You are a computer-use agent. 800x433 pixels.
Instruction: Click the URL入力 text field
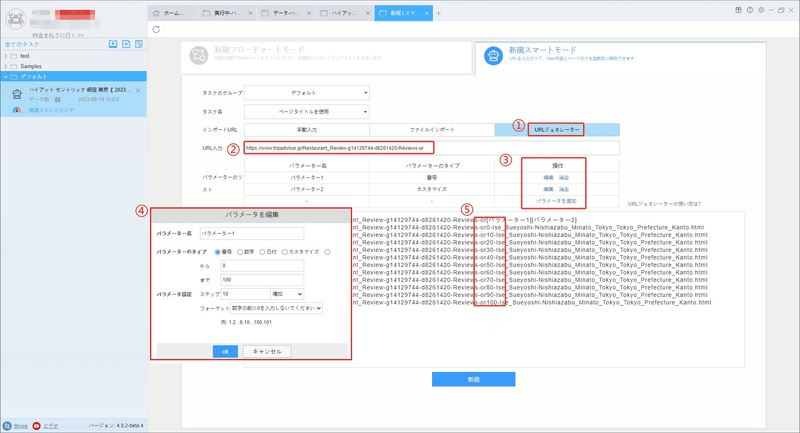click(432, 148)
